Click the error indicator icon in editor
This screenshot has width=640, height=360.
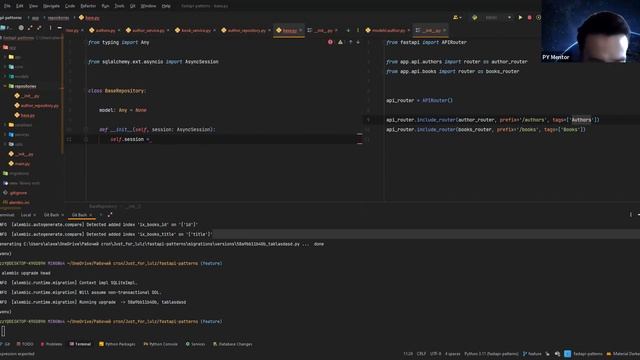point(330,42)
